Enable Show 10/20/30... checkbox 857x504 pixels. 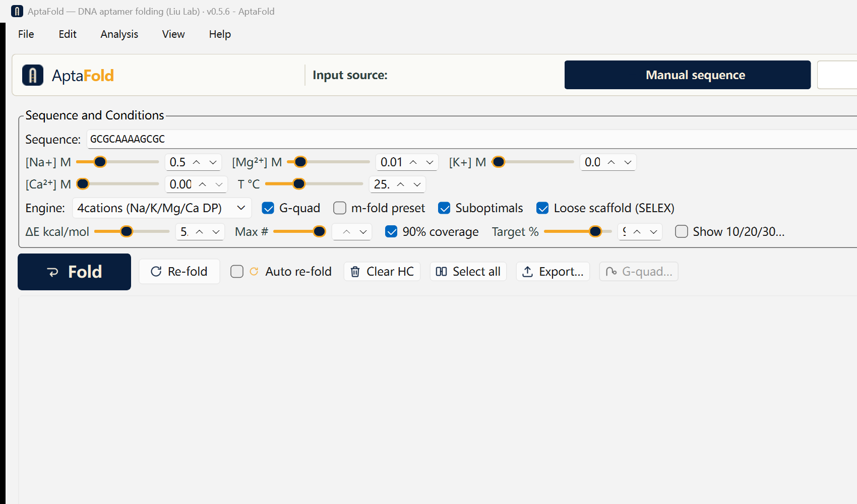coord(682,231)
